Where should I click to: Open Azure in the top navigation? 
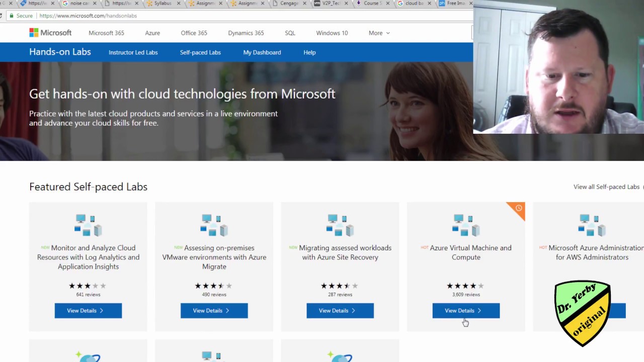click(x=152, y=33)
